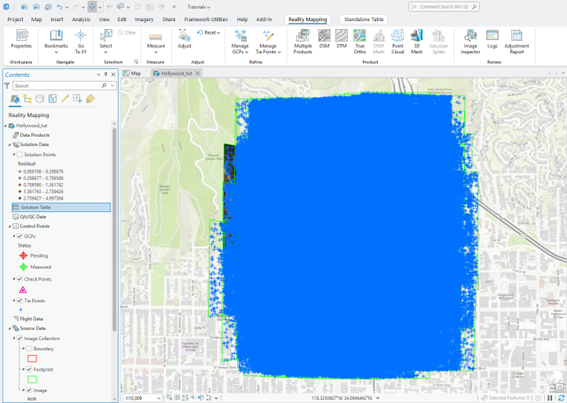Image resolution: width=567 pixels, height=403 pixels.
Task: Generate a Point Cloud product
Action: [x=397, y=42]
